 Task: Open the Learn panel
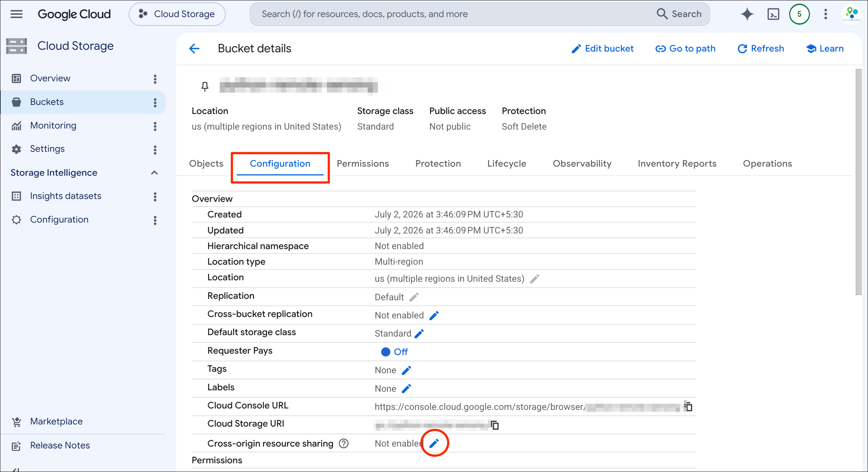(x=825, y=49)
